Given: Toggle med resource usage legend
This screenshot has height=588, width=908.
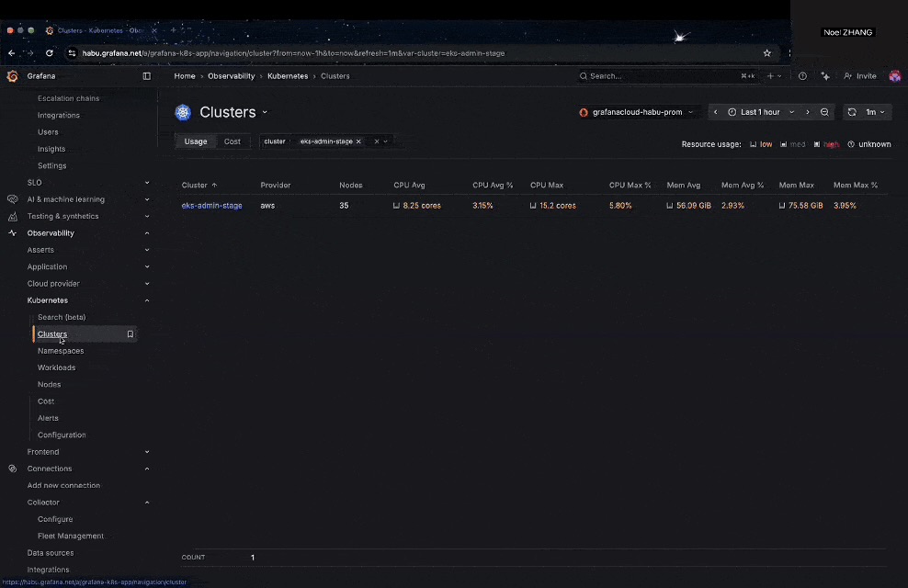Looking at the screenshot, I should [793, 144].
